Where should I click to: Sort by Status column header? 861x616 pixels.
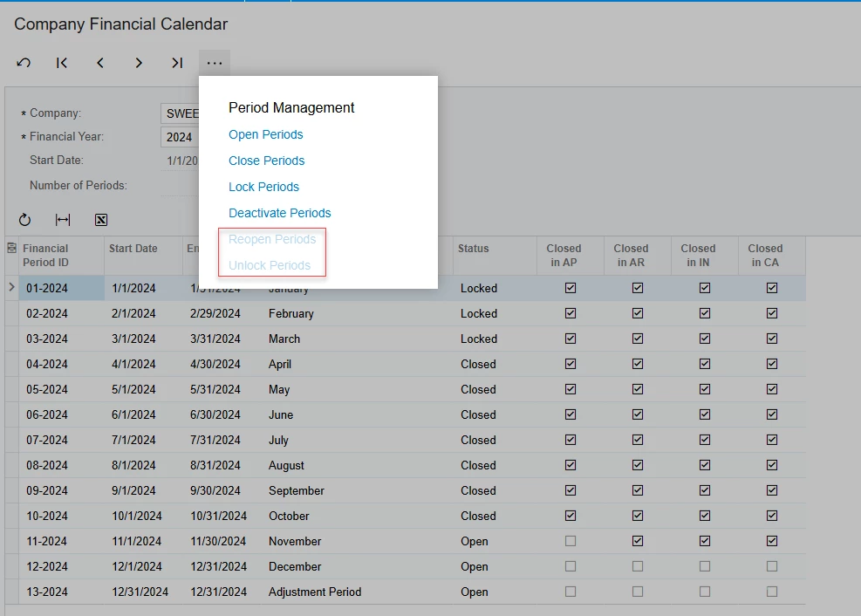[495, 256]
